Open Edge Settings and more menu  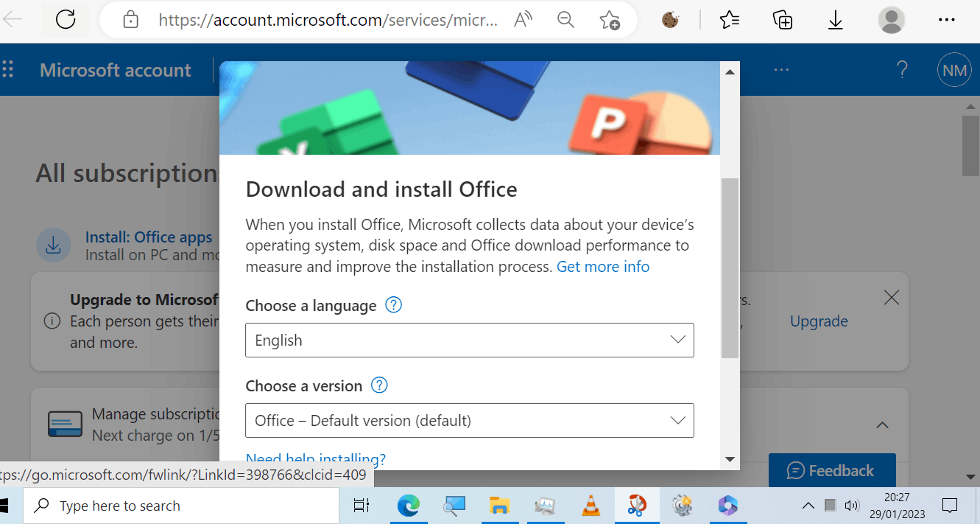click(947, 20)
